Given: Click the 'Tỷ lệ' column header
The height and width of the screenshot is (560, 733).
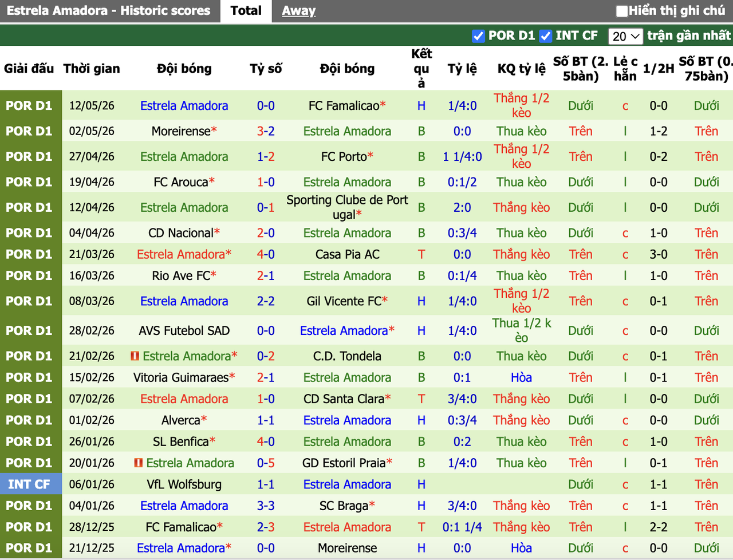Looking at the screenshot, I should pyautogui.click(x=462, y=69).
